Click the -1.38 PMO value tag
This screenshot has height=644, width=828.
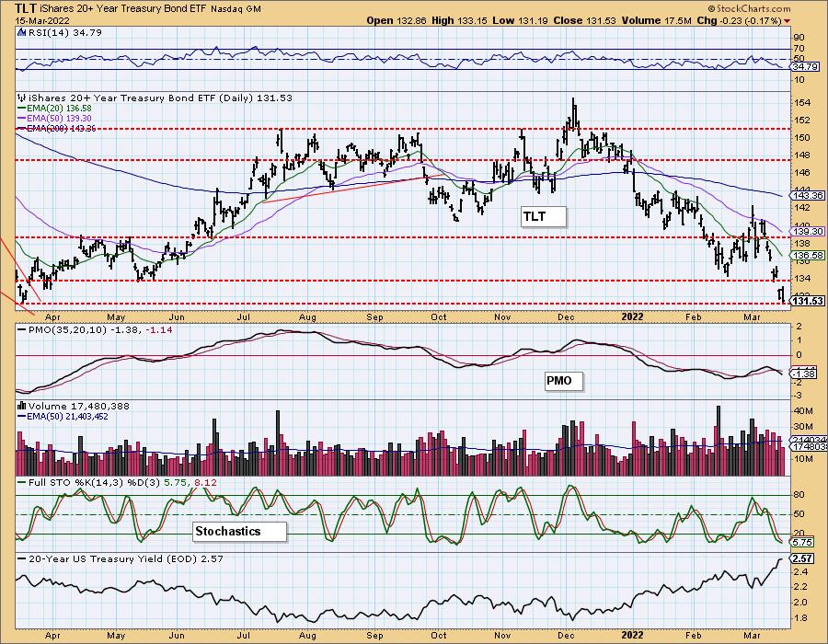pyautogui.click(x=805, y=374)
